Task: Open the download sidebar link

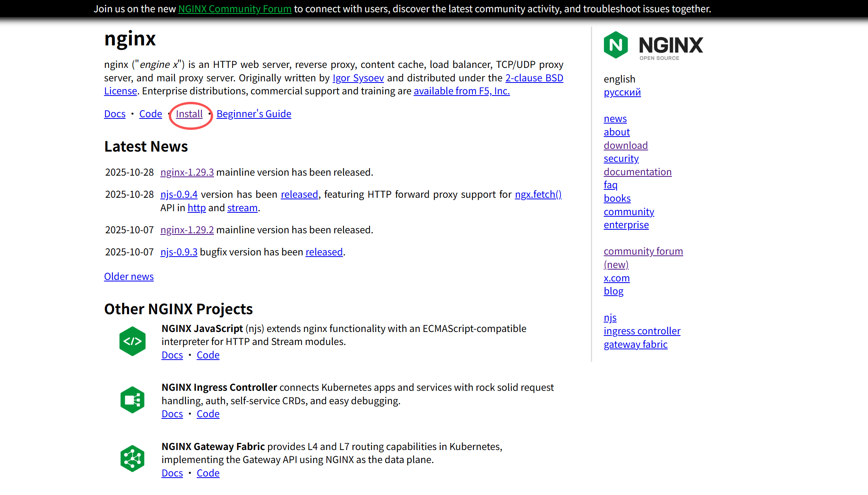Action: [x=626, y=145]
